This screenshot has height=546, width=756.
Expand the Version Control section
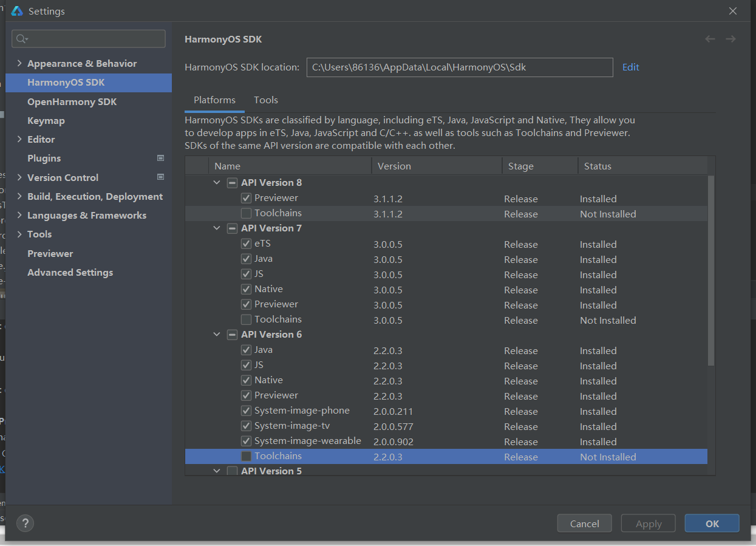(19, 177)
